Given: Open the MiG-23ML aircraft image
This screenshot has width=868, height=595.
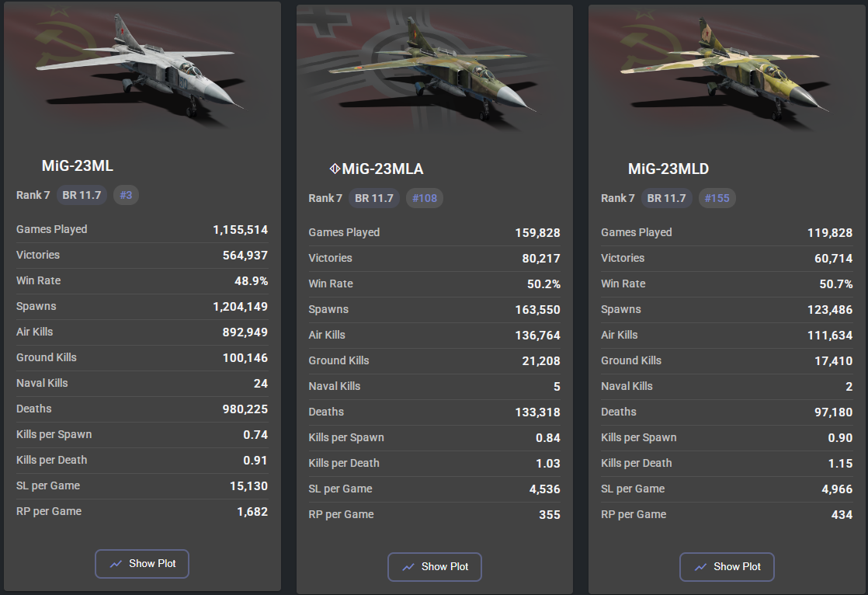Looking at the screenshot, I should coord(142,66).
